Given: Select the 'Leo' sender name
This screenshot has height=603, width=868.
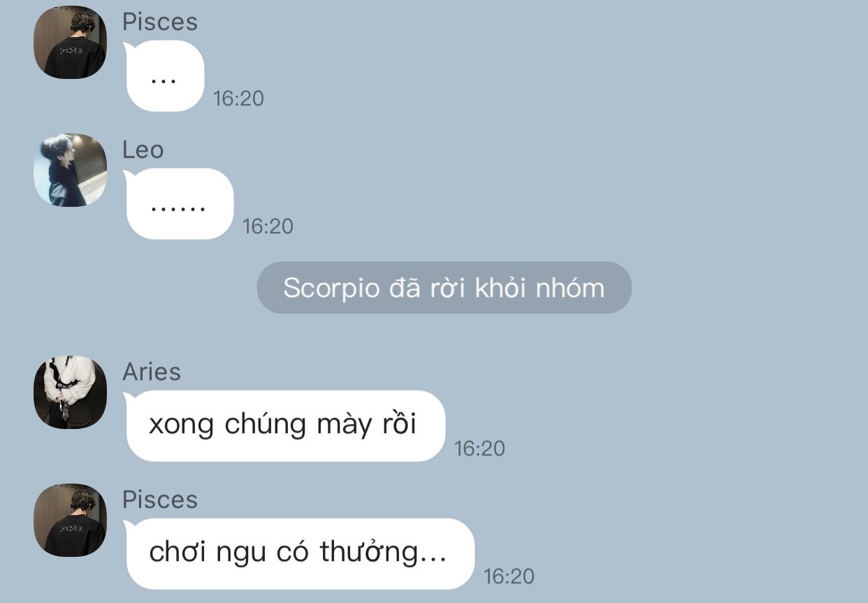Looking at the screenshot, I should [143, 150].
